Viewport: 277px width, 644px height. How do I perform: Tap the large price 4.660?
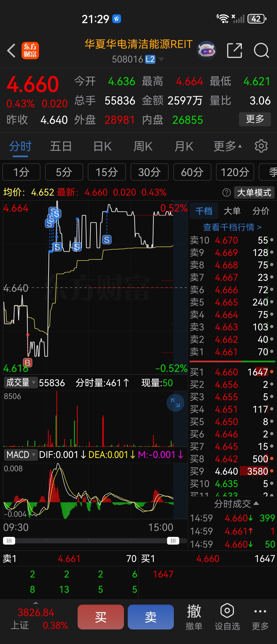(33, 84)
